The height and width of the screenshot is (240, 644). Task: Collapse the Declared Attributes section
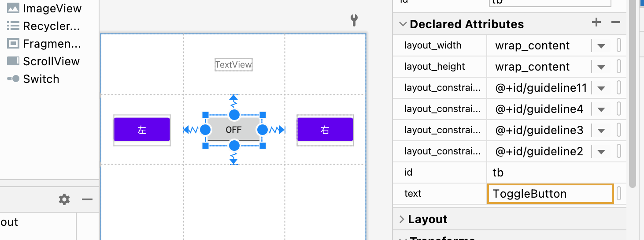tap(403, 24)
